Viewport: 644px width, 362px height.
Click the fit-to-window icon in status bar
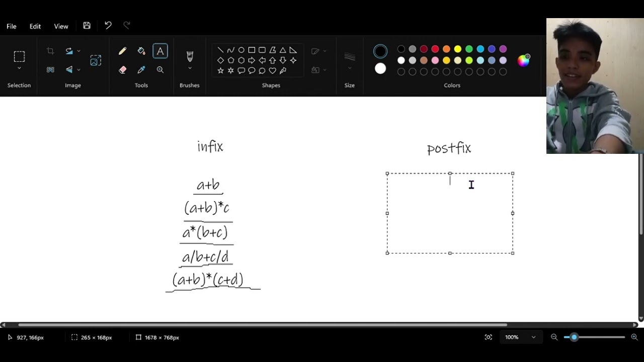(489, 337)
